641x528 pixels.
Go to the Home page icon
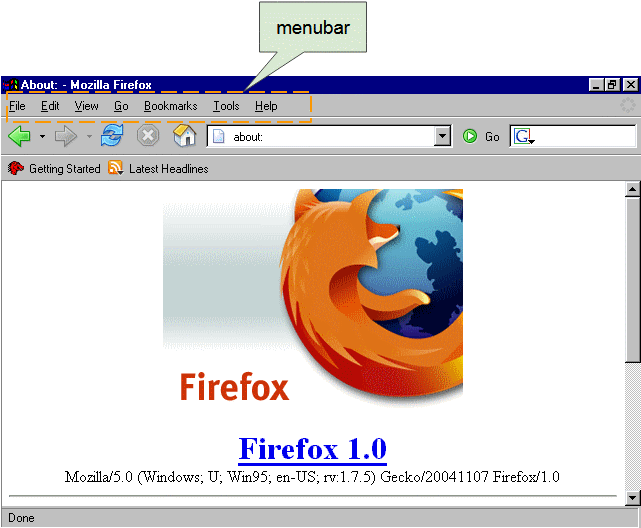(185, 135)
